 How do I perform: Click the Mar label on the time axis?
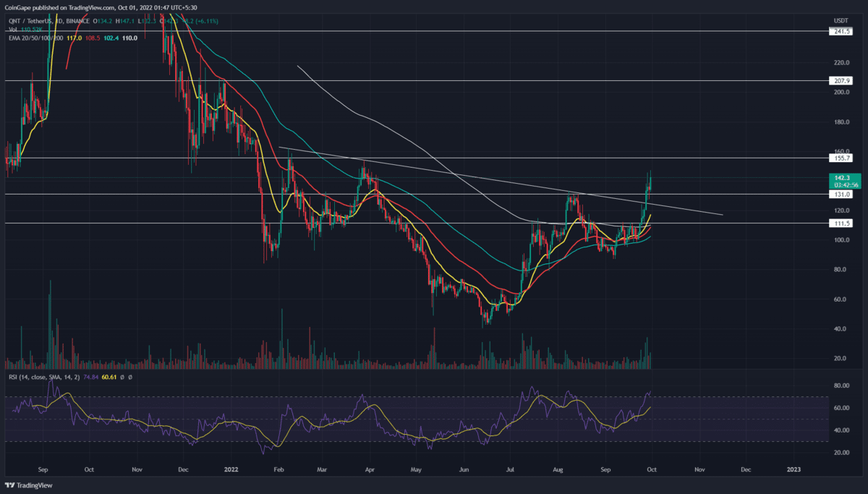click(x=320, y=469)
